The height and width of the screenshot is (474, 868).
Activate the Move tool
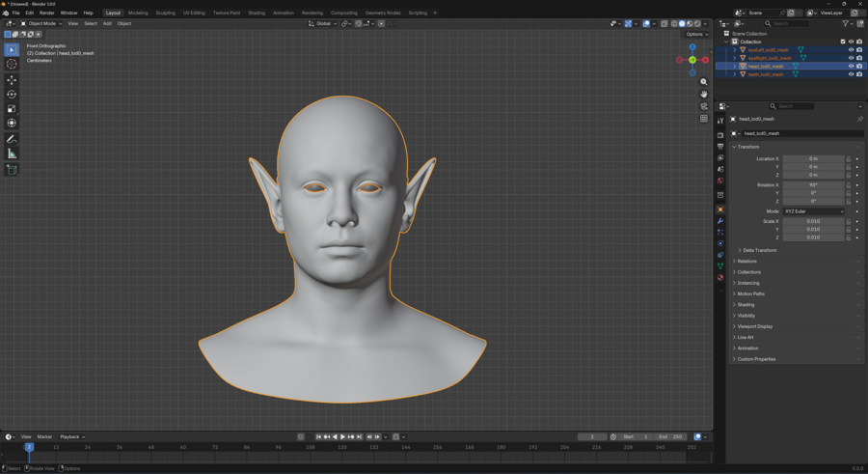(12, 80)
